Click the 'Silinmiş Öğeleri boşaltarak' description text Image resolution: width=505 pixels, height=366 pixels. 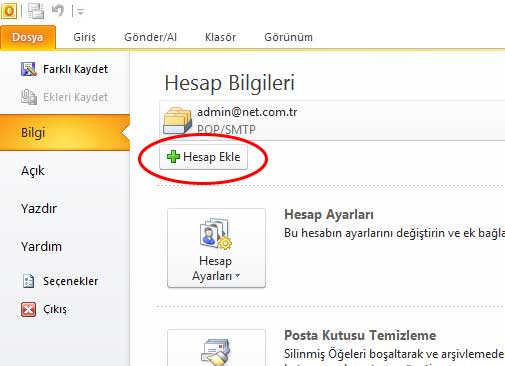pos(394,354)
